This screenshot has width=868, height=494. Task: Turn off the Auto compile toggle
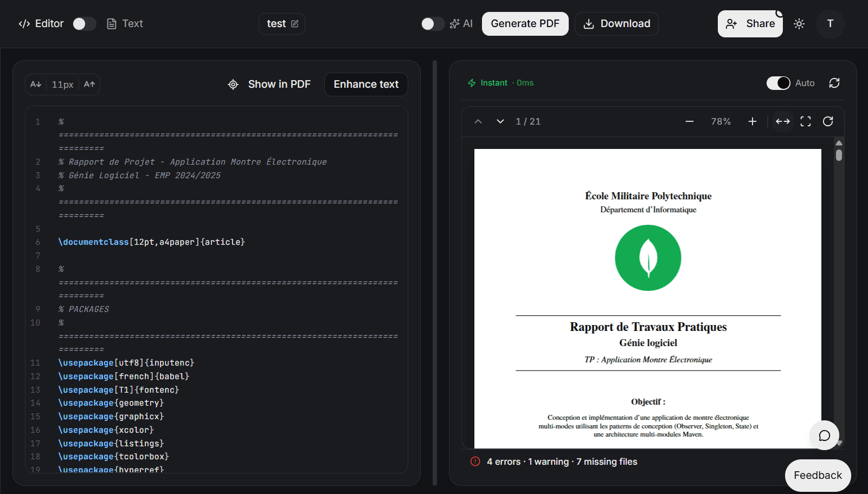(x=778, y=83)
